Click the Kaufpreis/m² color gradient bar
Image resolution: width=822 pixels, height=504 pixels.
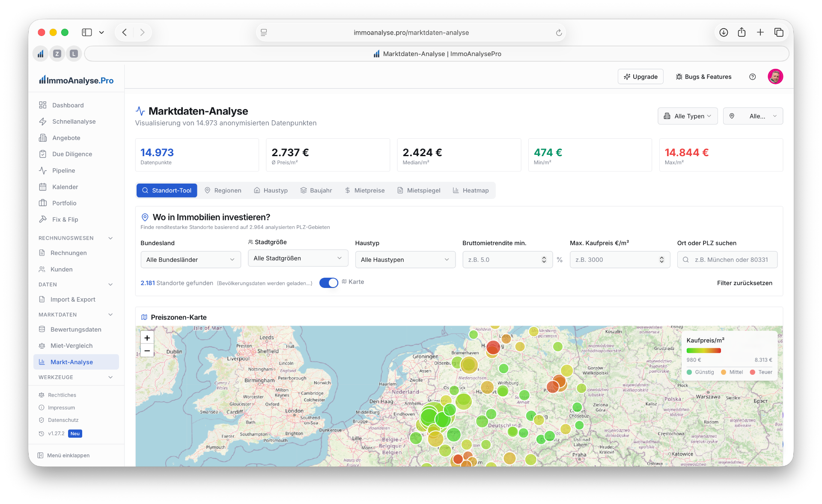point(704,350)
